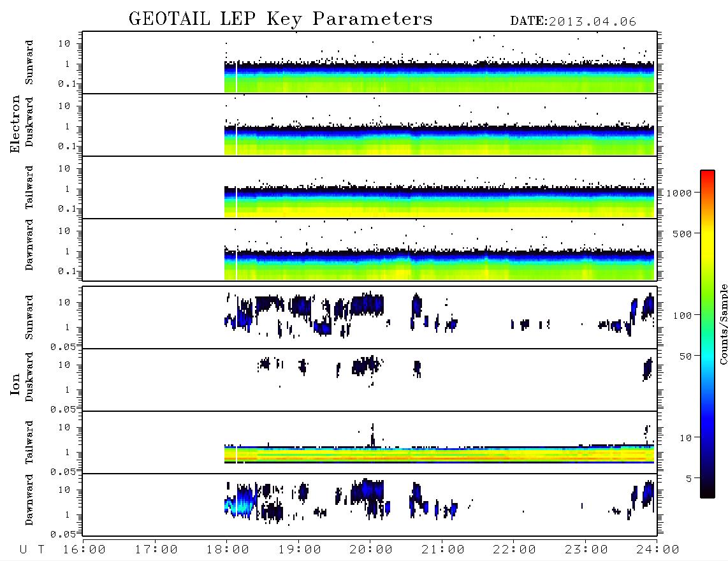This screenshot has height=561, width=728.
Task: Click the Electron Sunward spectrogram band
Action: click(x=439, y=76)
